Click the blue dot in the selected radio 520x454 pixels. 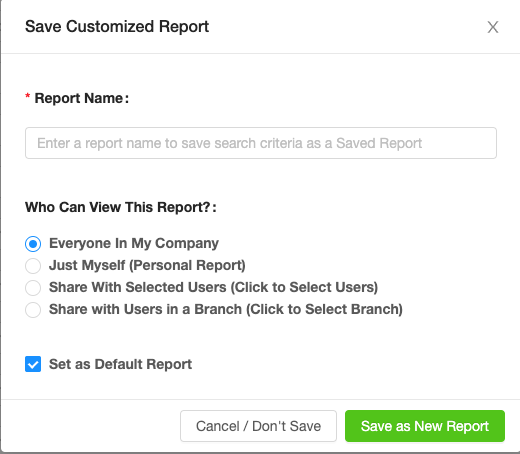(x=33, y=244)
